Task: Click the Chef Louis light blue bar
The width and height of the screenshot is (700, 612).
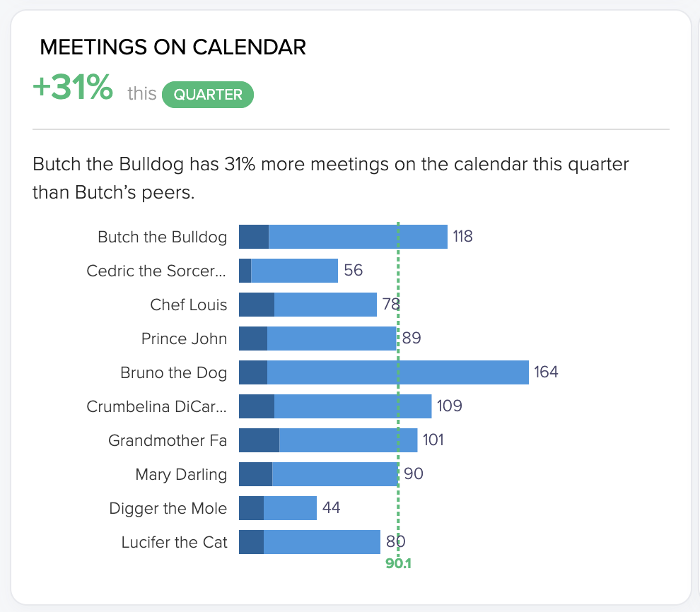Action: pyautogui.click(x=325, y=305)
